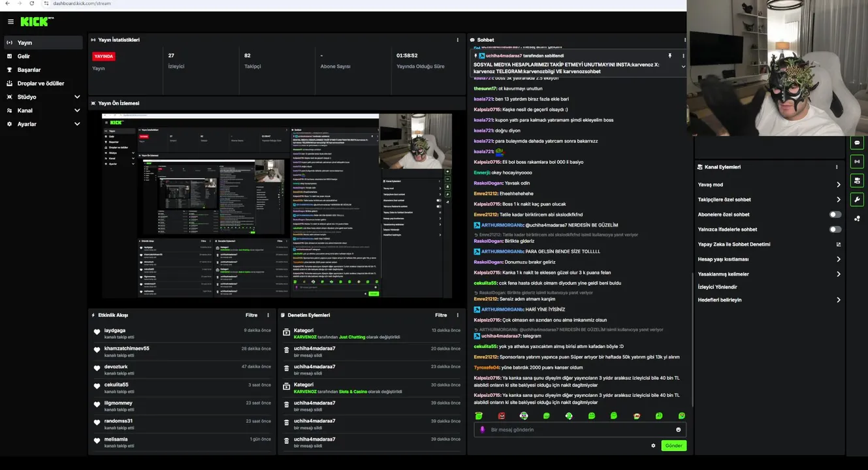Toggle Yalnızca ifadelerle sohbet switch
Screen dimensions: 868x470
(835, 229)
